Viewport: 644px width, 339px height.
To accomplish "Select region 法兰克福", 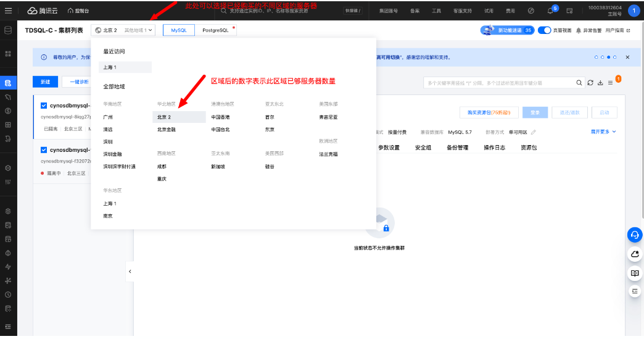I will click(x=329, y=154).
